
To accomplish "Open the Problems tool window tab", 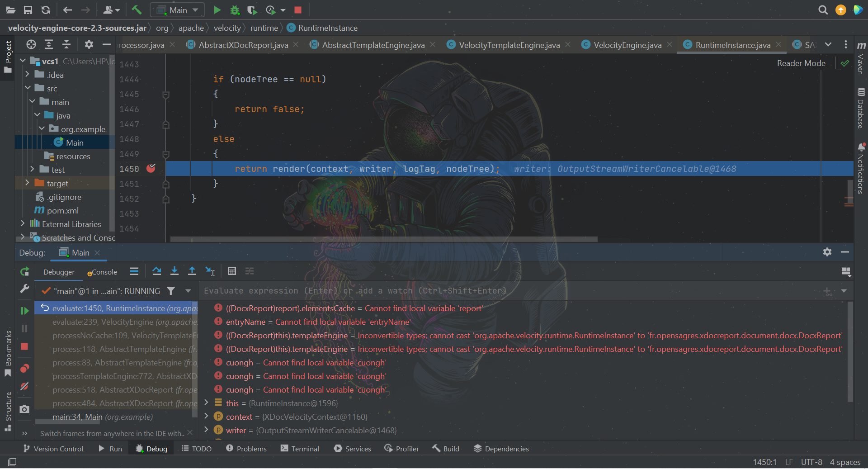I will tap(246, 448).
